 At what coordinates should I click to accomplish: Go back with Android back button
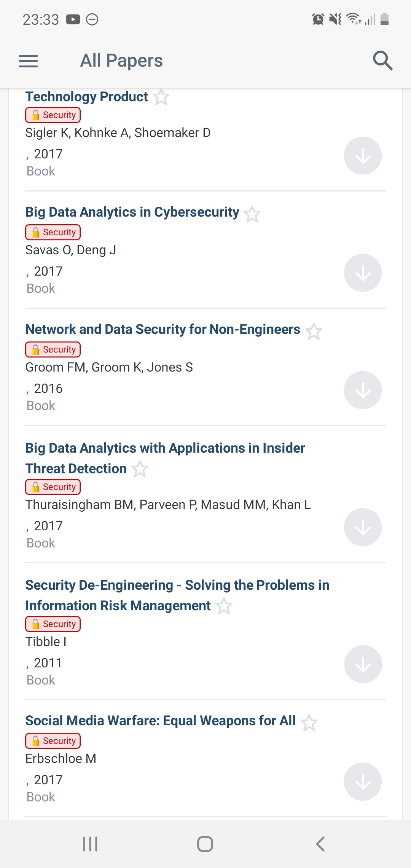tap(320, 844)
